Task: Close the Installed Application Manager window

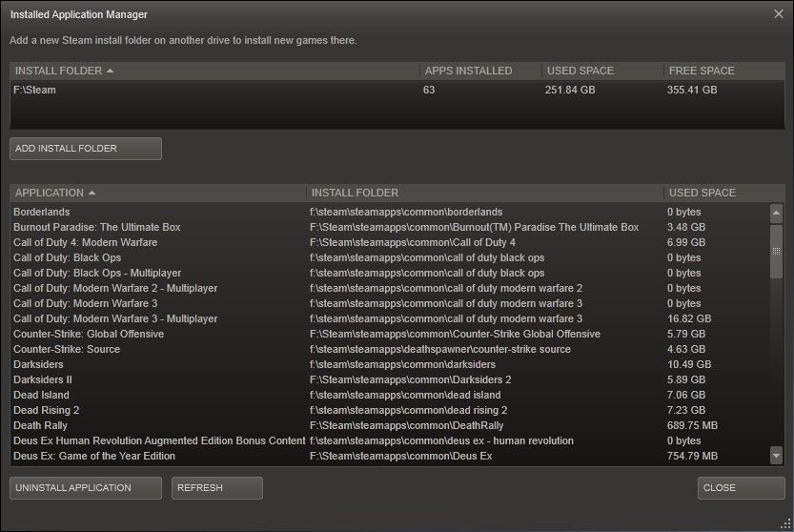Action: [x=779, y=14]
